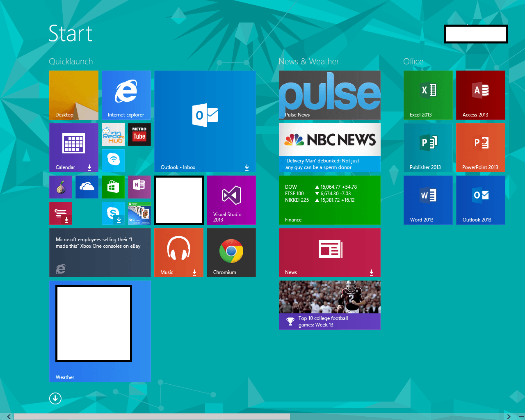Click the horizontal scrollbar thumb
Image resolution: width=525 pixels, height=420 pixels.
coord(152,417)
